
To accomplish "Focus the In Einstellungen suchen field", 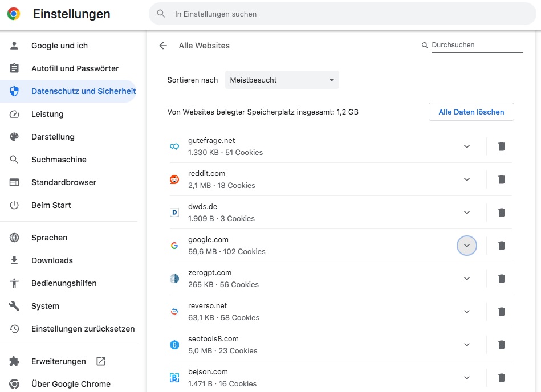I will [342, 14].
